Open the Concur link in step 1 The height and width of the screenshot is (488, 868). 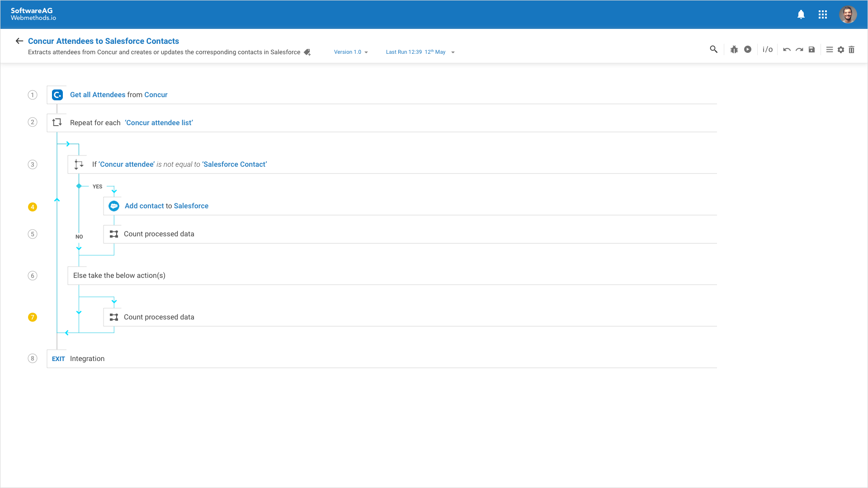click(x=156, y=95)
